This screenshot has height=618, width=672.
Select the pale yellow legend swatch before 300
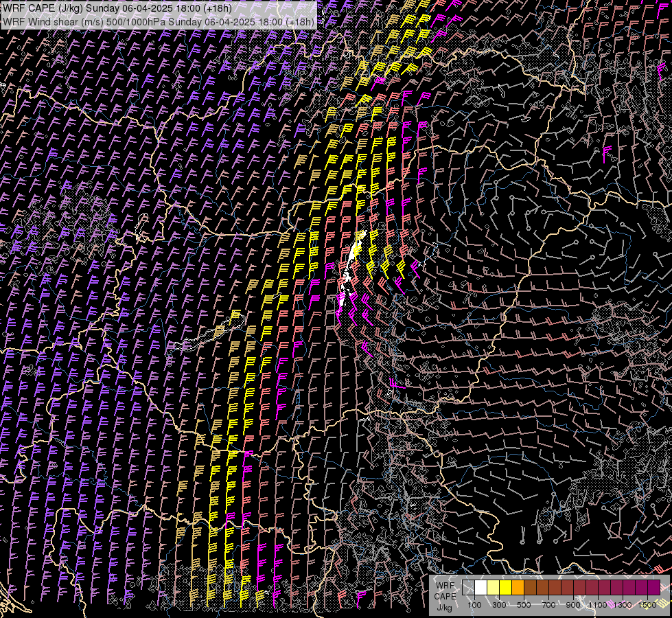pos(493,588)
